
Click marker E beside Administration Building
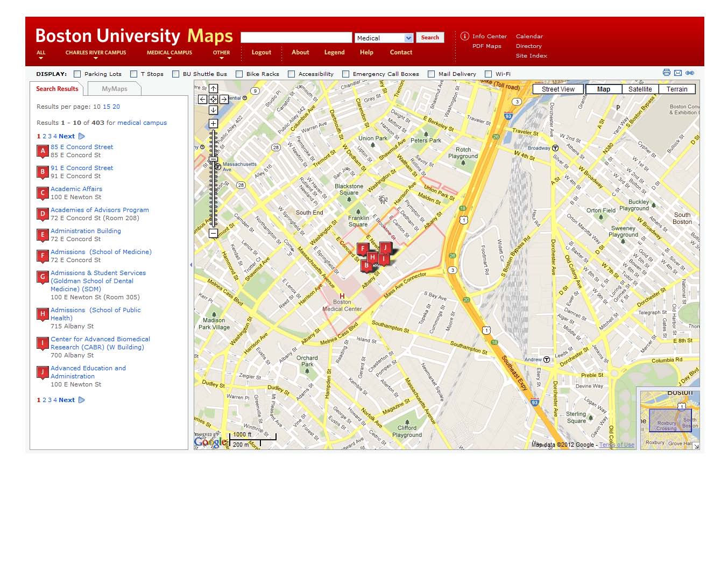click(x=43, y=236)
